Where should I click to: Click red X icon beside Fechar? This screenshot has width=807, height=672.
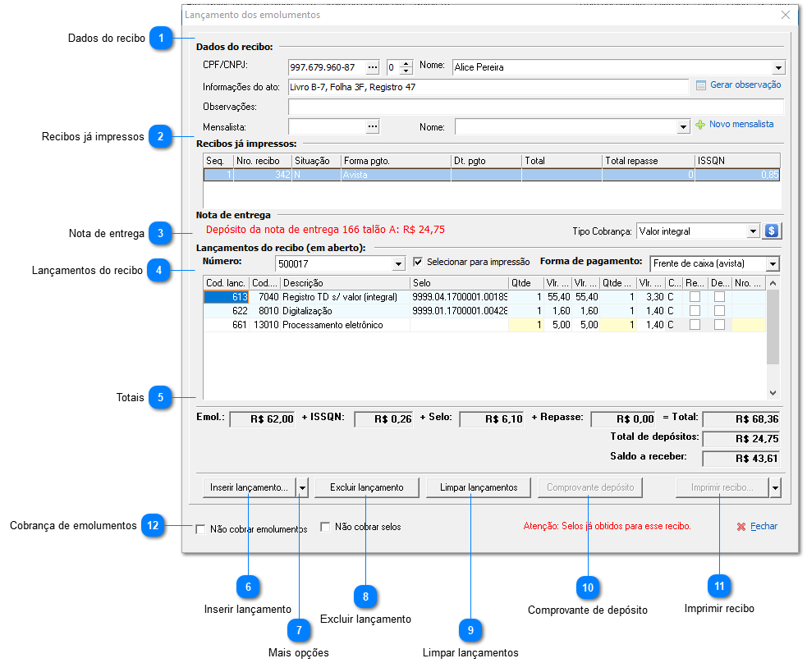tap(741, 527)
